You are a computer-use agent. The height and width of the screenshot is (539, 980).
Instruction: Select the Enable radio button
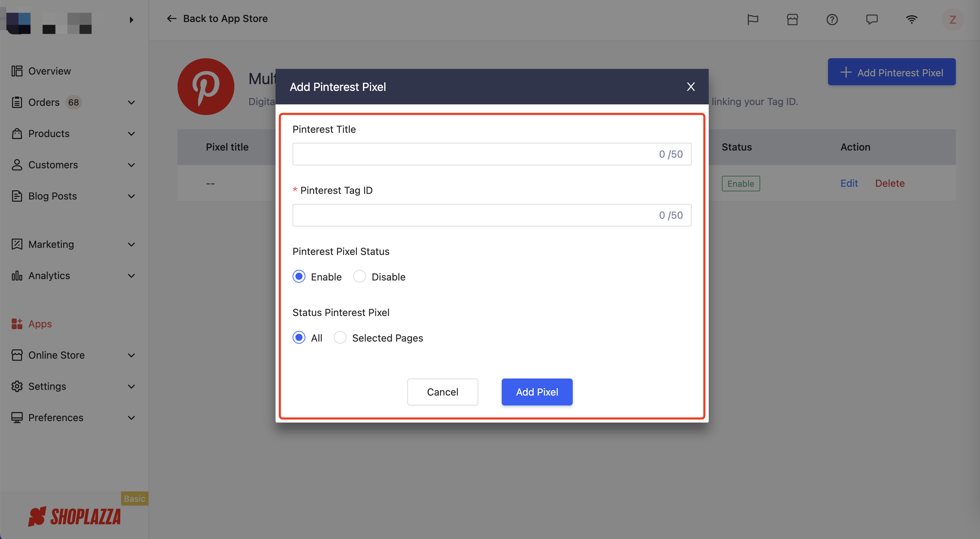(299, 277)
